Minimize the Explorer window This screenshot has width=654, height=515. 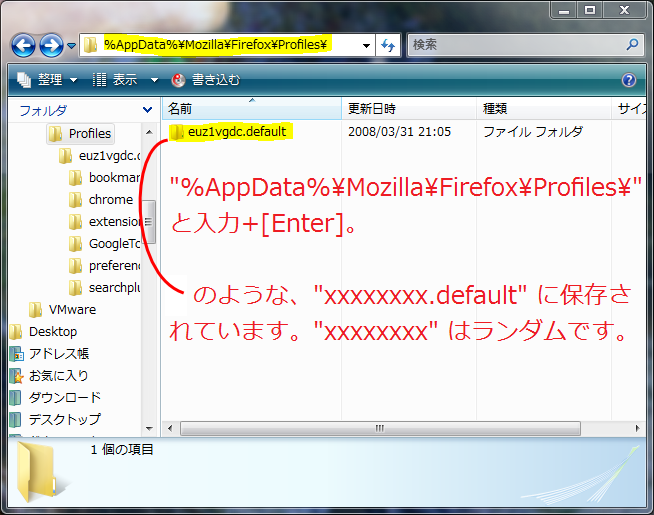tap(564, 10)
